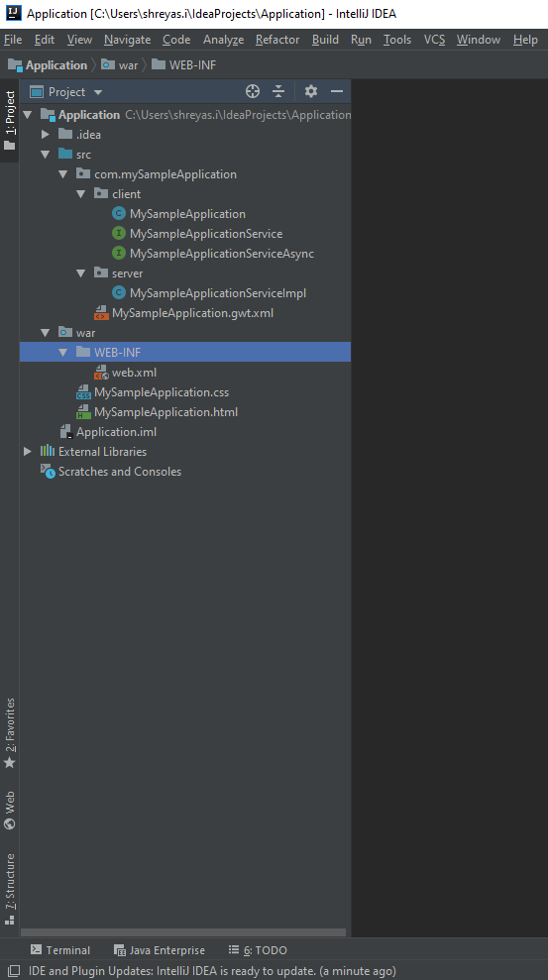The width and height of the screenshot is (548, 980).
Task: Click the Application module icon in breadcrumb
Action: point(15,65)
